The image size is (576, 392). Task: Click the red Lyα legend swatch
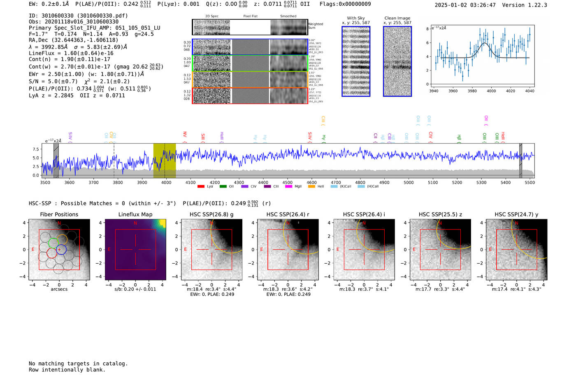tap(201, 186)
